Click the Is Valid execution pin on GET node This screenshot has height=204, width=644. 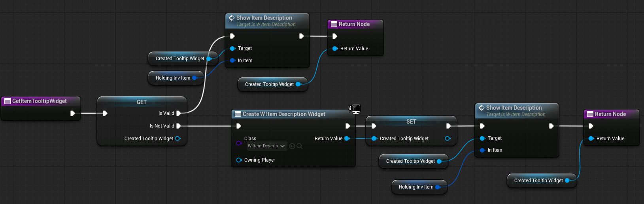coord(179,113)
